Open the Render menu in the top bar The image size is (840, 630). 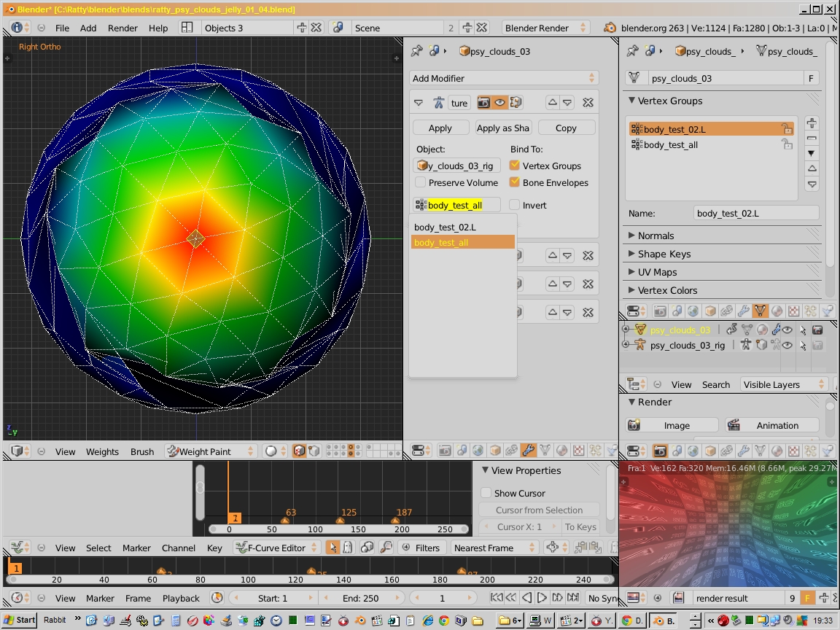(x=122, y=28)
